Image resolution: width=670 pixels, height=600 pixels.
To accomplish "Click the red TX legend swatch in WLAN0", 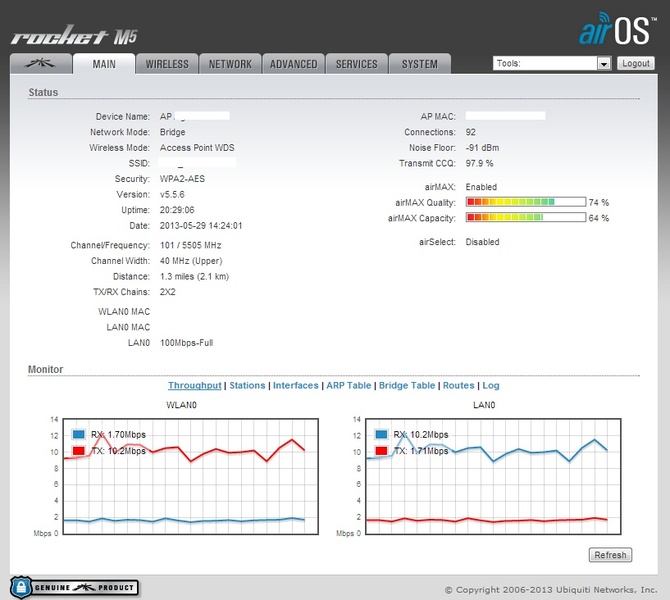I will (79, 450).
